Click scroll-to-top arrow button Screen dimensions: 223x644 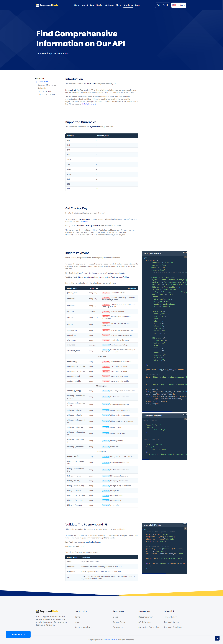[217, 638]
